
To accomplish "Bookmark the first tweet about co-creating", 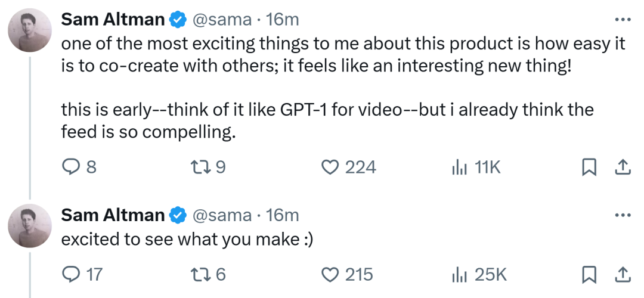I will pos(589,167).
